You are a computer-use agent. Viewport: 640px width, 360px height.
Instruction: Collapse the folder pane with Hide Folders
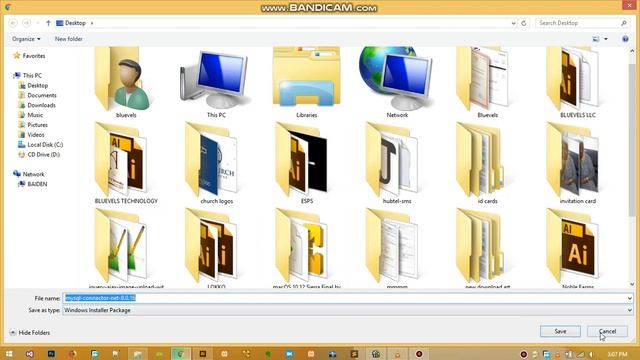click(29, 333)
